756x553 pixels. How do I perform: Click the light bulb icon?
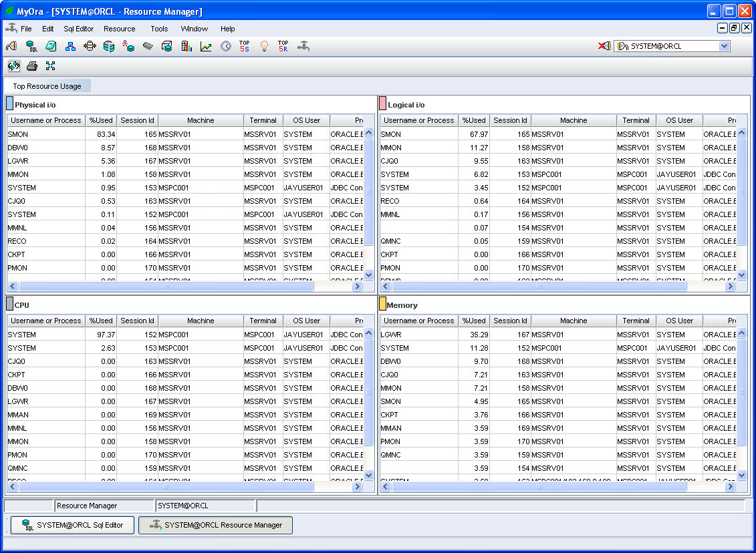264,46
